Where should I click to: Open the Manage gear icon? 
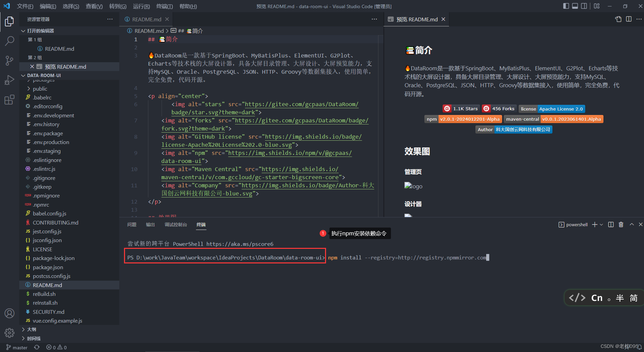9,333
